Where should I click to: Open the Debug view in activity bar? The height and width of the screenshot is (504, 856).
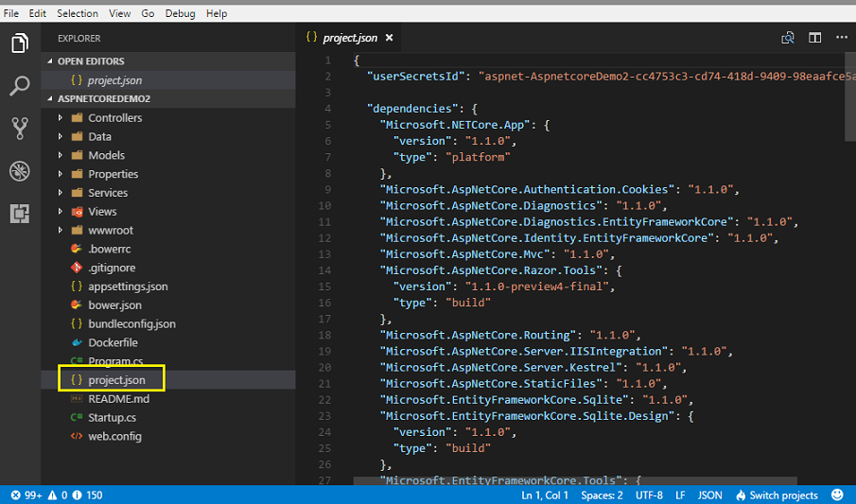[20, 171]
